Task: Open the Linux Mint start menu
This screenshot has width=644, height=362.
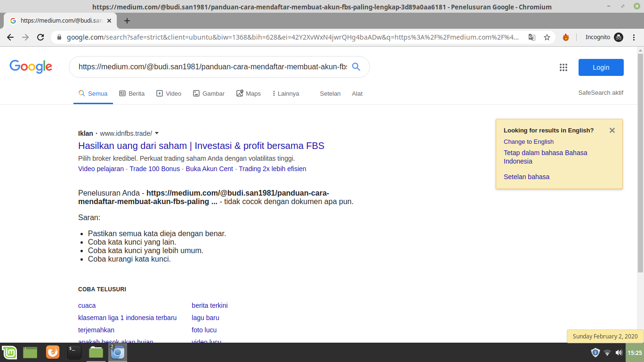Action: [9, 352]
